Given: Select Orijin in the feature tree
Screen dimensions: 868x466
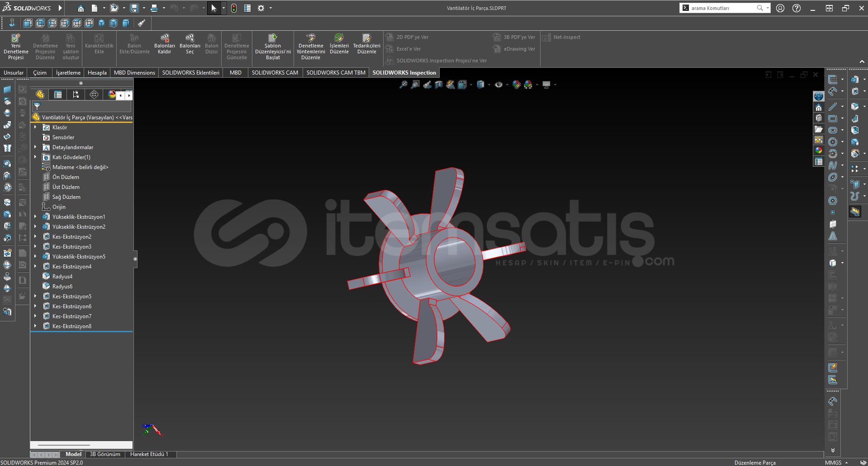Looking at the screenshot, I should pos(59,207).
